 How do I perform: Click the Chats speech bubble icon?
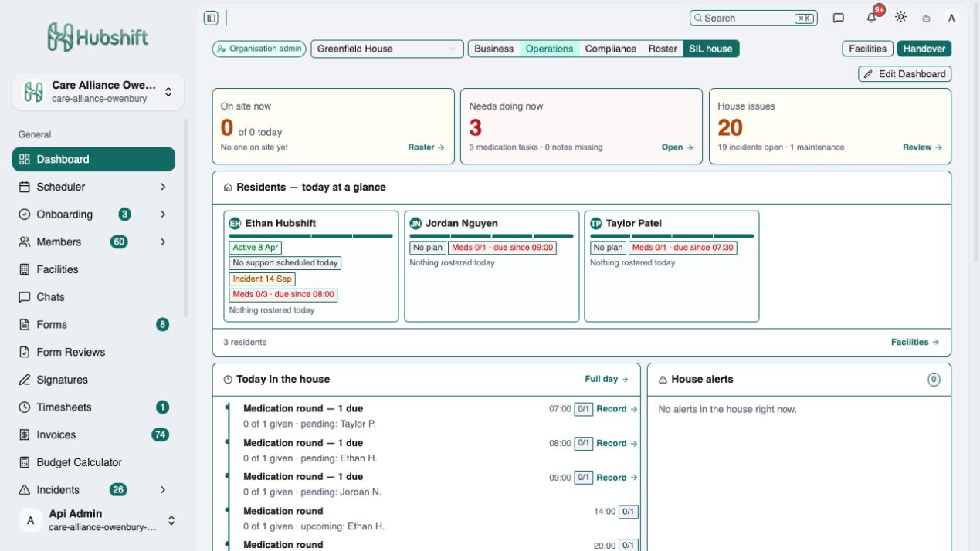[24, 297]
